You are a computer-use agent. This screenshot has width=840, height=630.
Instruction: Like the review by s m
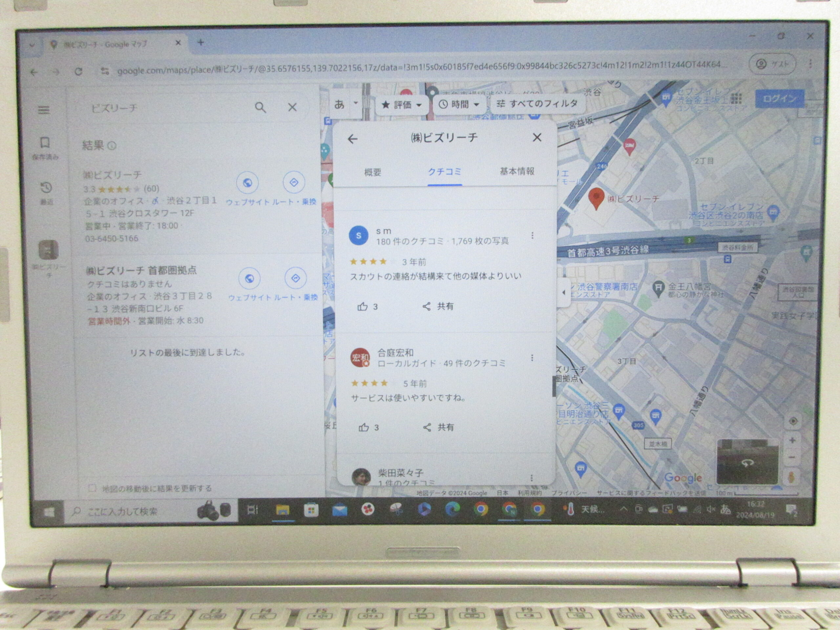click(x=367, y=306)
